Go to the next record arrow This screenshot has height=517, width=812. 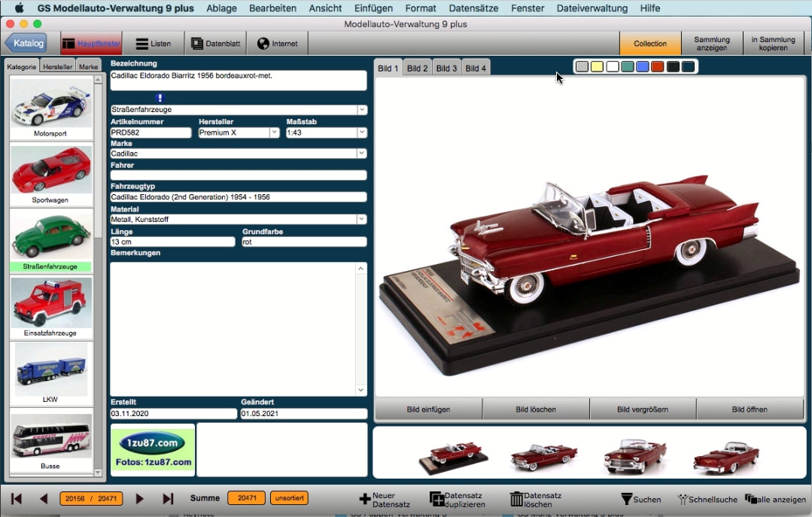pos(140,498)
